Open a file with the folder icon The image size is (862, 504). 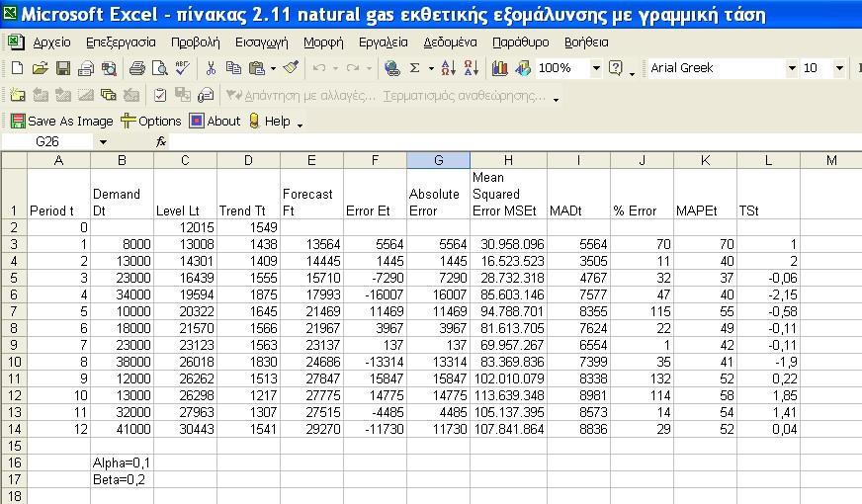coord(40,68)
